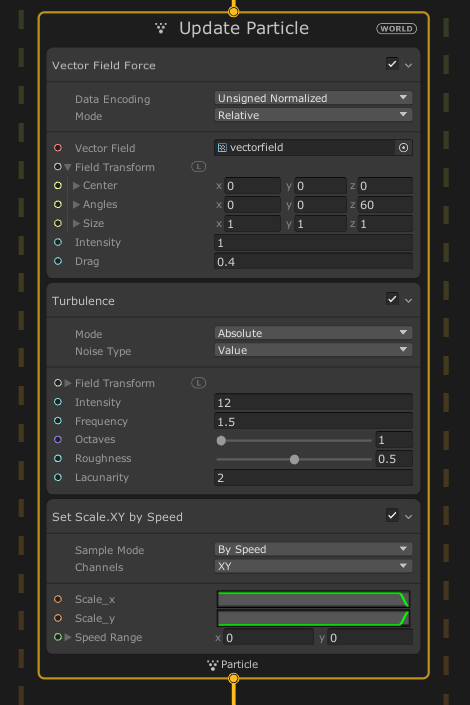Click the Particle label icon at bottom
The image size is (470, 705).
[212, 665]
